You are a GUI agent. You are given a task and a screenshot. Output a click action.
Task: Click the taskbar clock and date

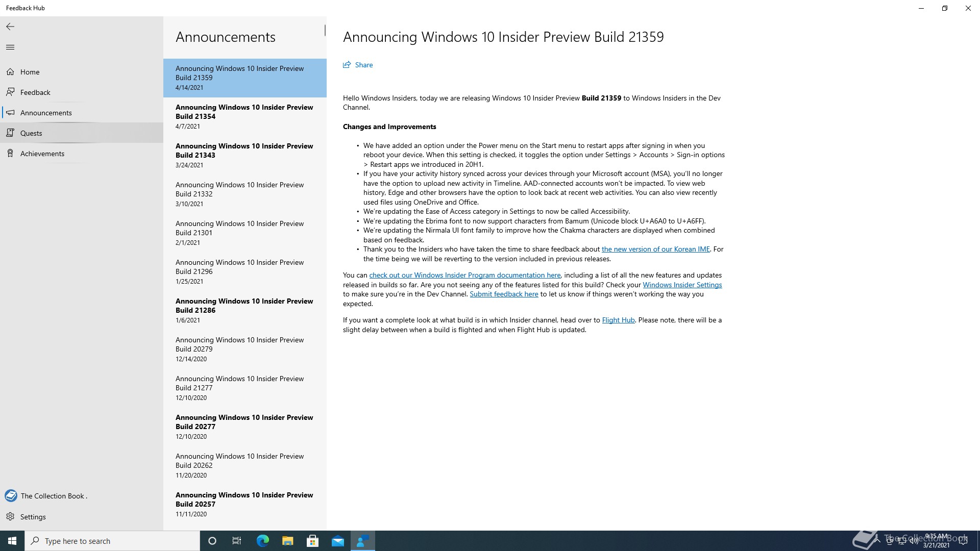pos(936,541)
